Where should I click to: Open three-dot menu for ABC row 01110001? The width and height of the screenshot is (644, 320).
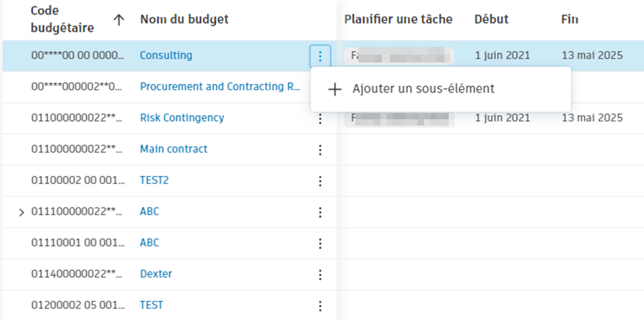[320, 243]
